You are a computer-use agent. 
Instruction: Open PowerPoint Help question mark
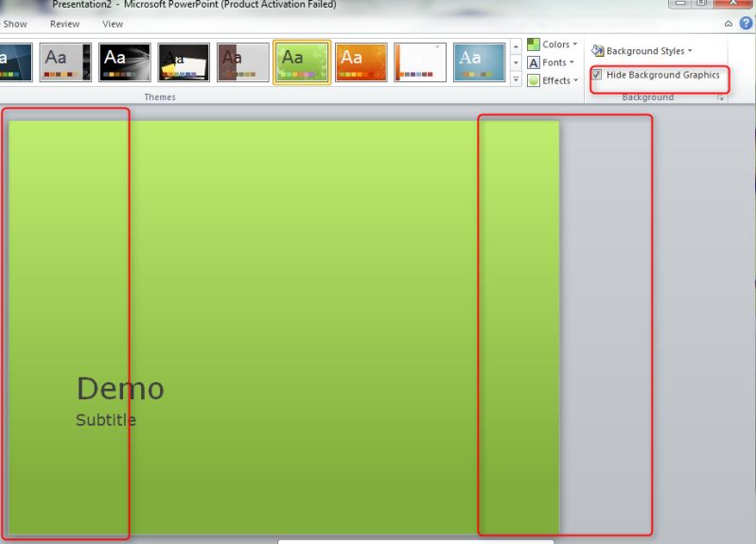click(x=746, y=23)
